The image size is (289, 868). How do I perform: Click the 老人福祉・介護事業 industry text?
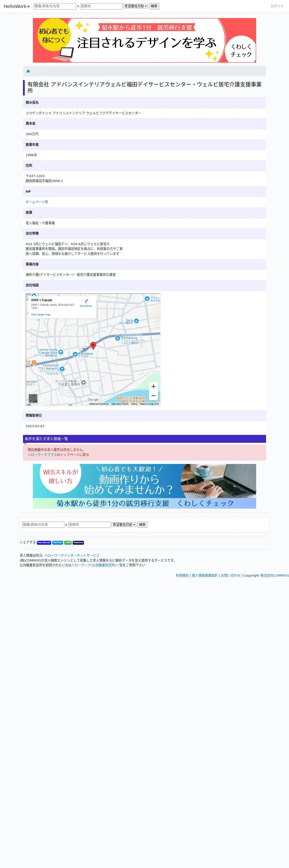coord(40,223)
